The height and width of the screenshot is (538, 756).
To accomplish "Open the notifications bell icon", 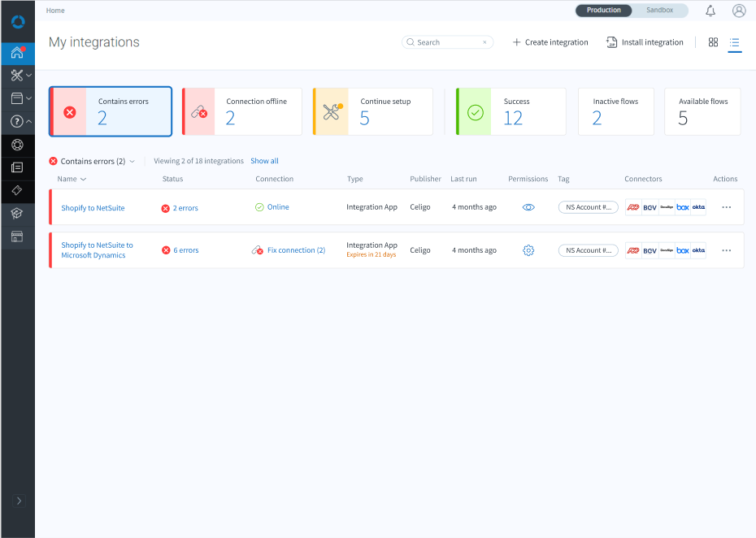I will pyautogui.click(x=710, y=11).
